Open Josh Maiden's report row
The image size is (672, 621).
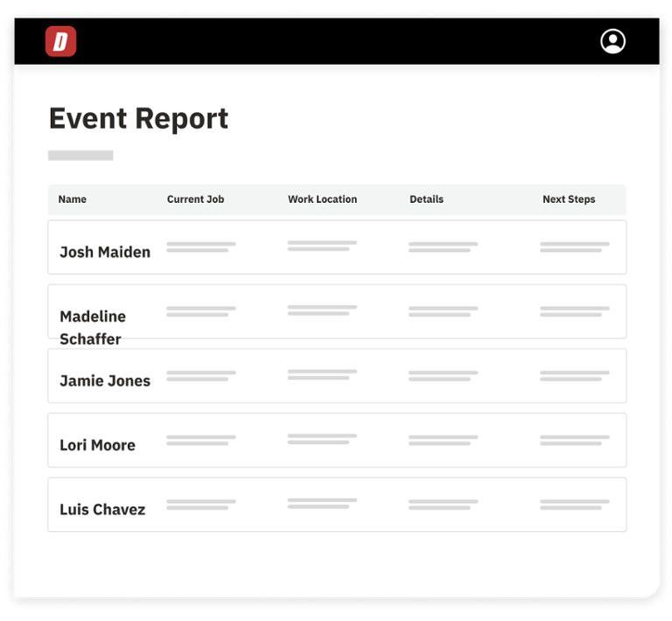[x=105, y=252]
